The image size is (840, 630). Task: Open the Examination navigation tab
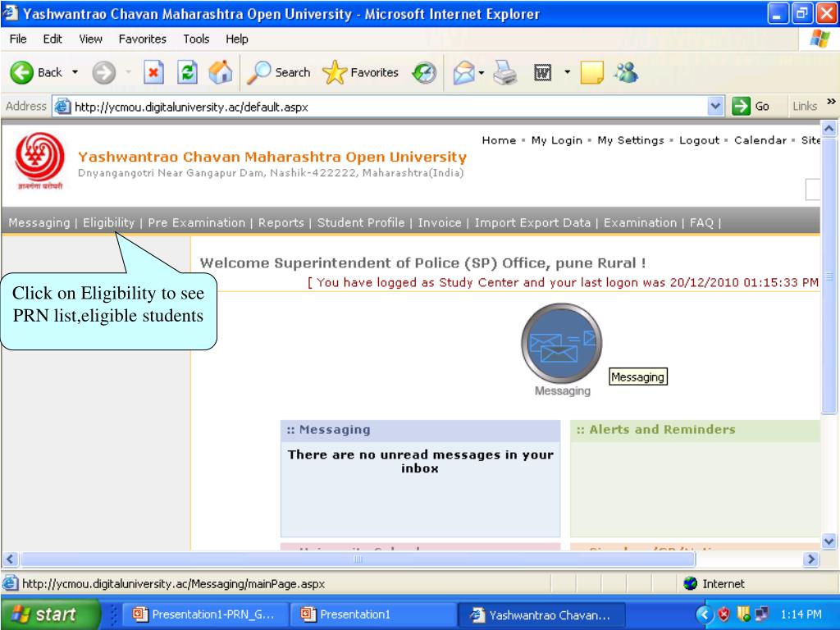pyautogui.click(x=640, y=222)
